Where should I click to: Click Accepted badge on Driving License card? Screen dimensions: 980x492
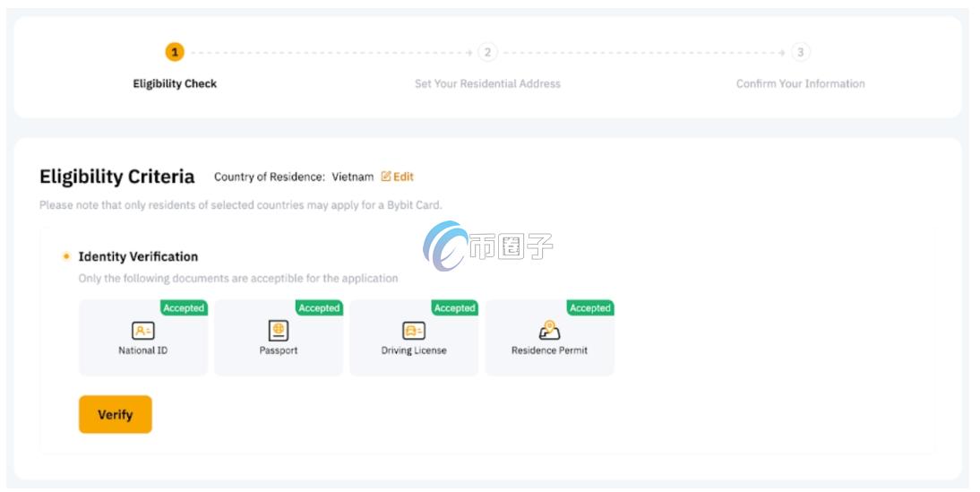point(454,307)
